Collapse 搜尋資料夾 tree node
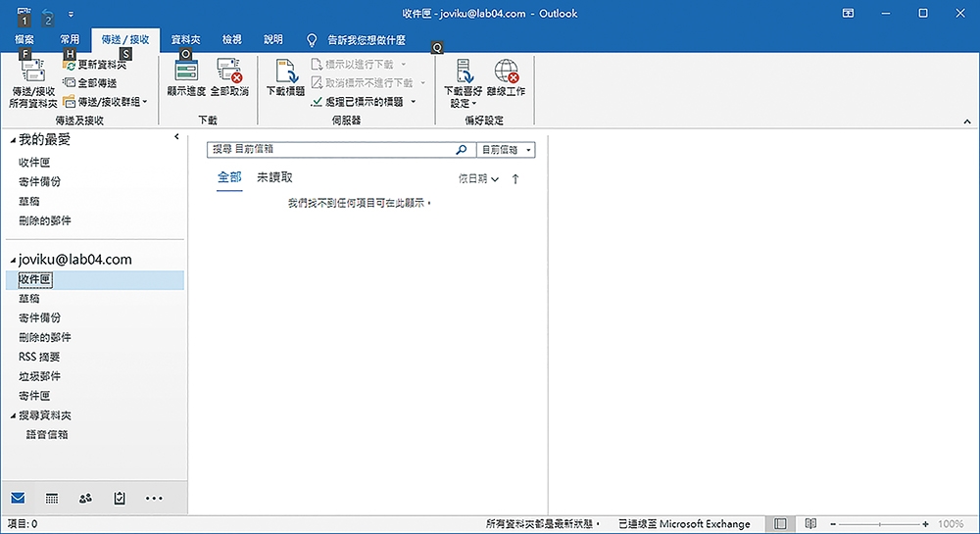The width and height of the screenshot is (980, 534). [x=13, y=416]
